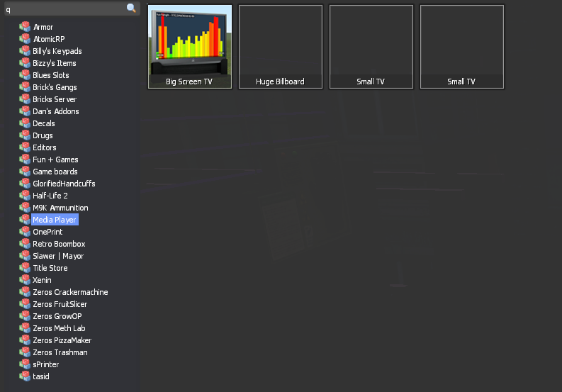Select the Huge Billboard entity tile

[x=280, y=47]
